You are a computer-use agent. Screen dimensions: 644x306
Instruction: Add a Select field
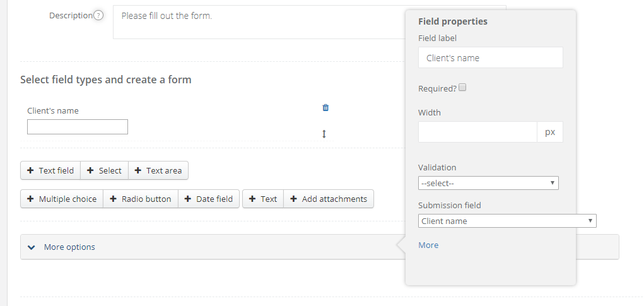pos(104,170)
